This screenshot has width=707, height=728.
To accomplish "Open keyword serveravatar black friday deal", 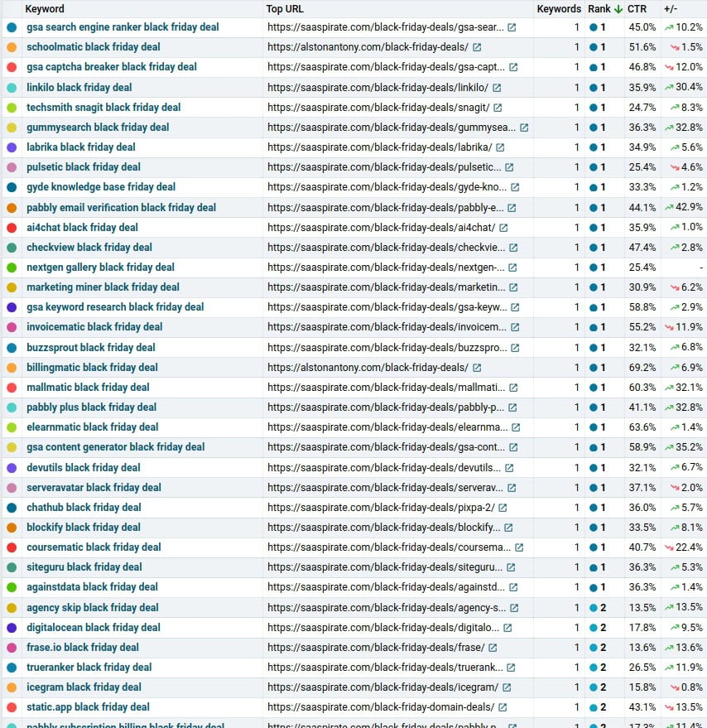I will click(x=94, y=488).
